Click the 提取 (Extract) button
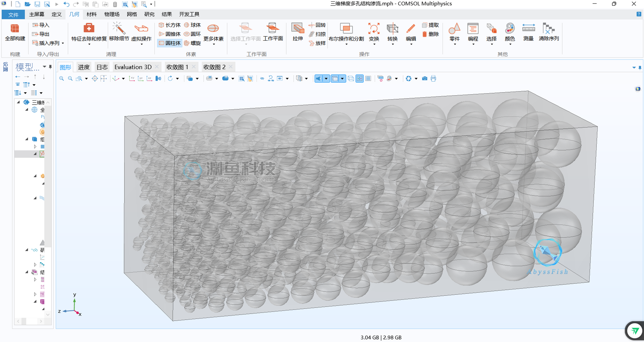This screenshot has width=644, height=342. [x=431, y=25]
